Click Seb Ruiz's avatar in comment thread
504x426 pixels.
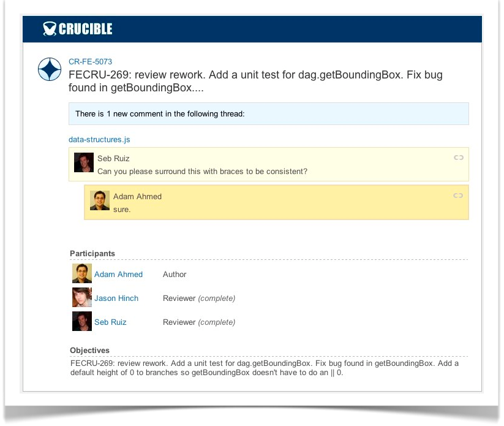(84, 163)
